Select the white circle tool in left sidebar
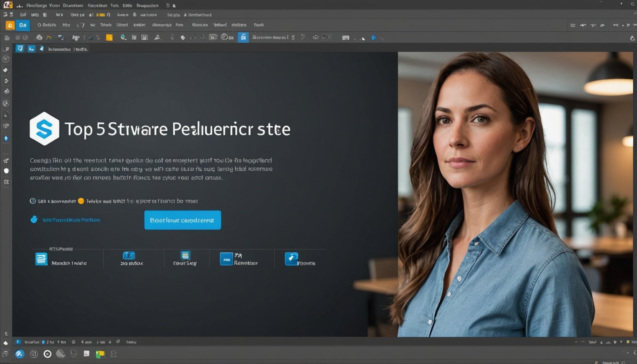This screenshot has width=637, height=364. tap(6, 171)
